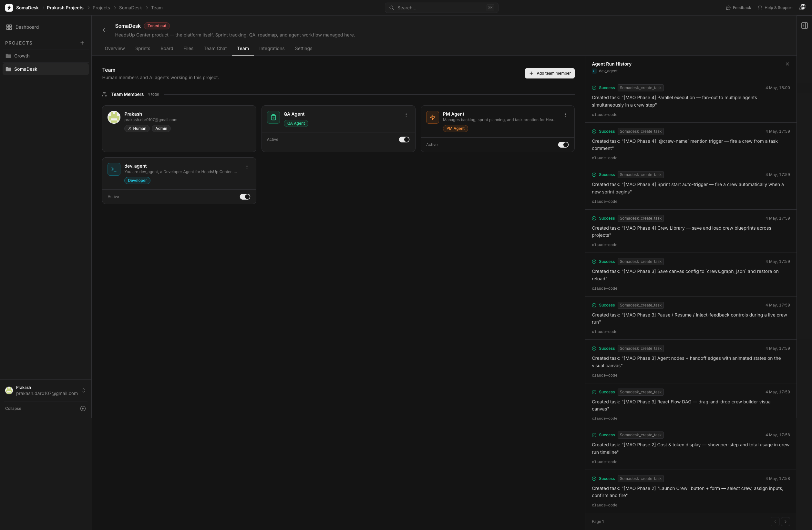Click SomaDesk breadcrumb link

(130, 7)
